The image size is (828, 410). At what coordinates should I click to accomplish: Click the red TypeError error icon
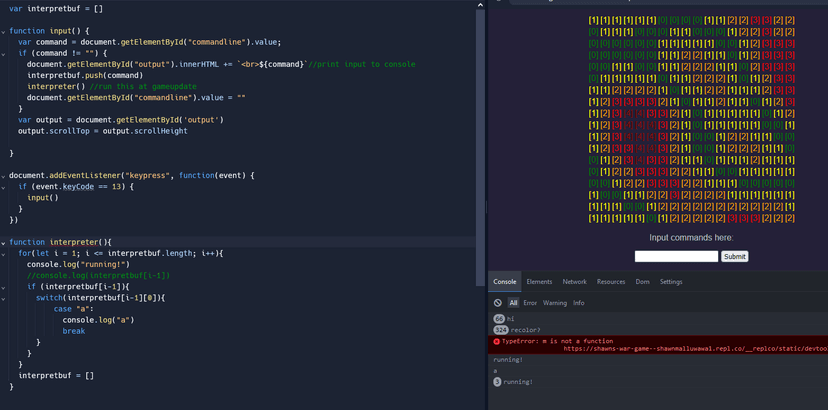[496, 341]
